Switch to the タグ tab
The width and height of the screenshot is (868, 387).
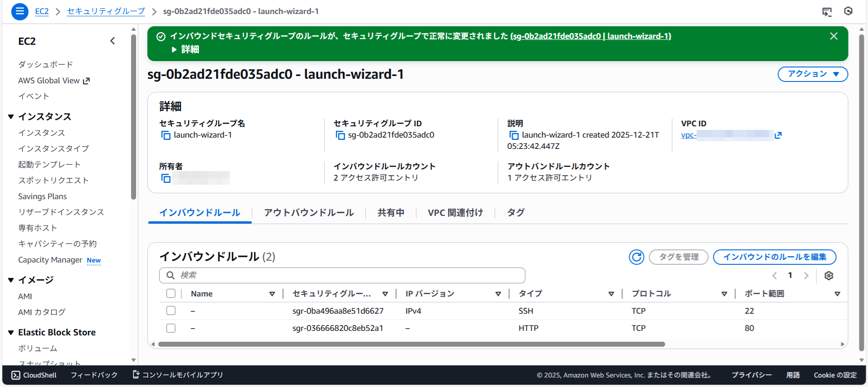tap(515, 213)
